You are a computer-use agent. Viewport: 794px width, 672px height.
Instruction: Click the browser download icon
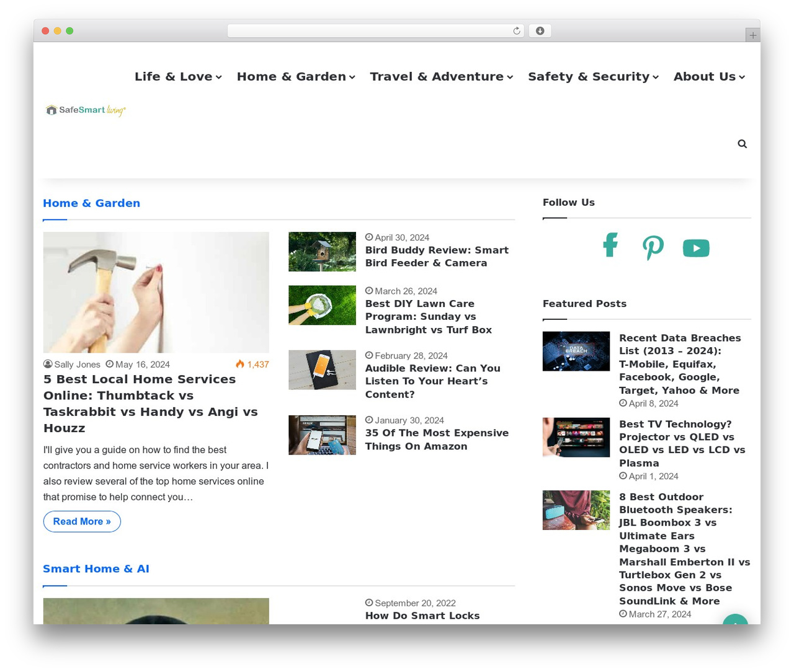pos(540,31)
